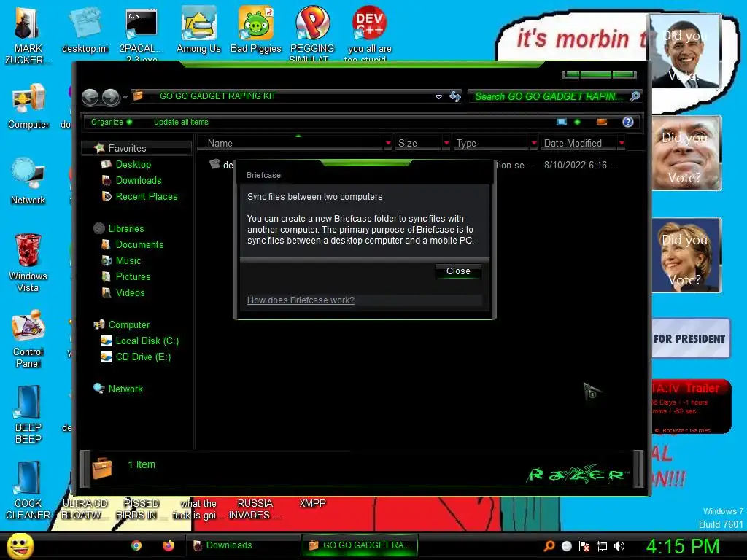
Task: Click the search box in the Explorer window
Action: click(x=549, y=97)
